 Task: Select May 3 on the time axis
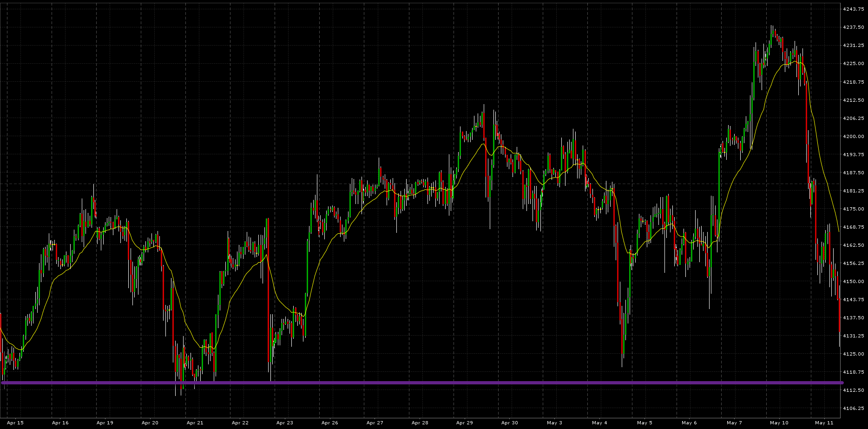[x=554, y=422]
